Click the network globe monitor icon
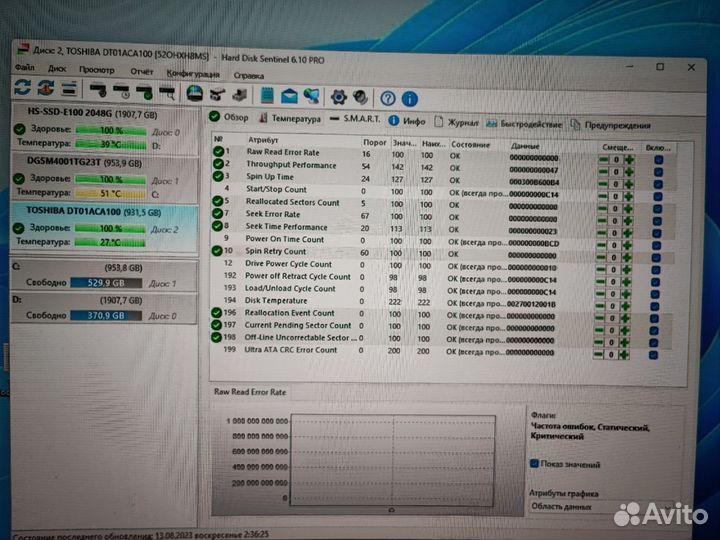The width and height of the screenshot is (720, 540). point(312,96)
